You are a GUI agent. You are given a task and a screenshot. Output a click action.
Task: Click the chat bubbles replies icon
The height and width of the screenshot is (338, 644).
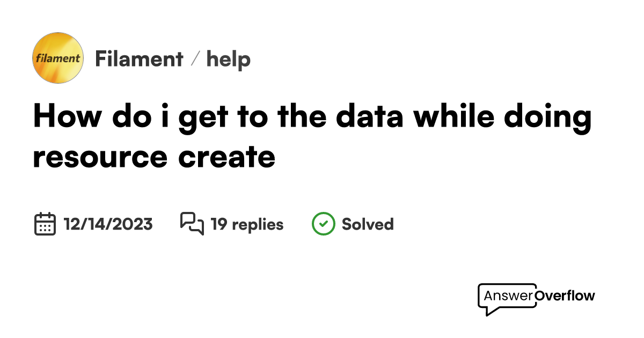(x=192, y=224)
